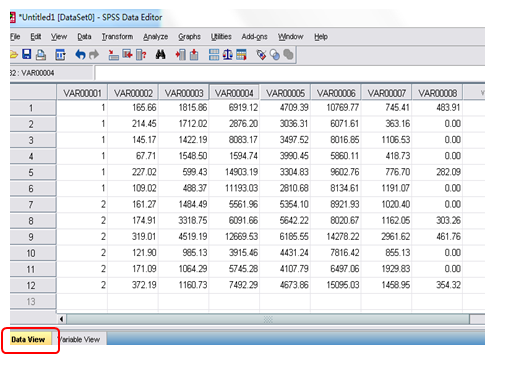Click the Select Cases icon
Viewport: 507px width, 380px height.
(x=241, y=54)
